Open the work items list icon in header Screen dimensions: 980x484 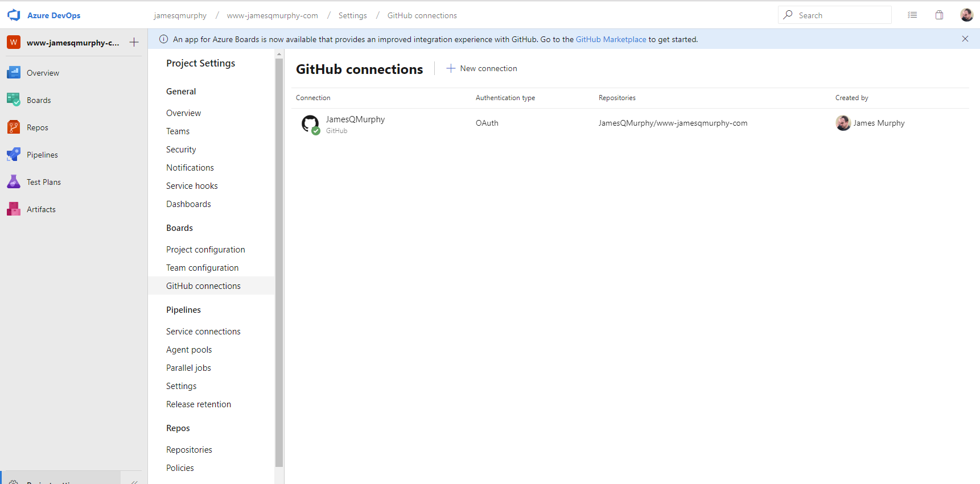pos(912,15)
